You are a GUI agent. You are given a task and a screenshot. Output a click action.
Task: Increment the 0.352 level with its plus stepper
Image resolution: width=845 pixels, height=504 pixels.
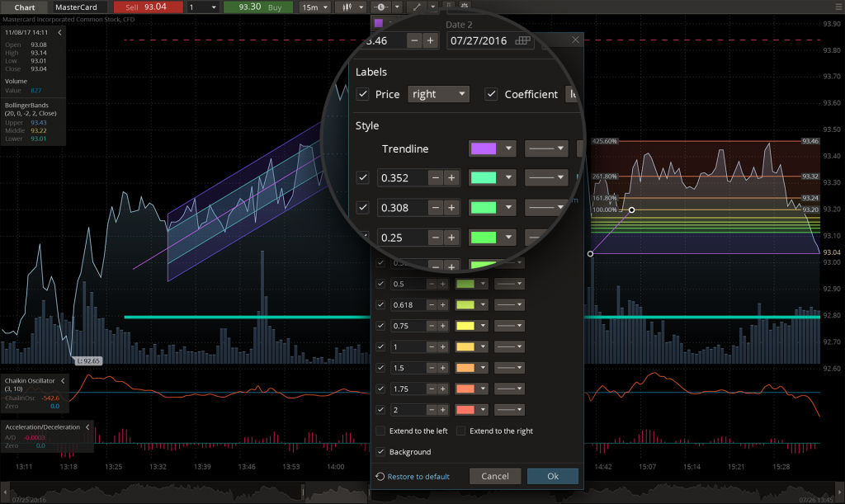[451, 177]
